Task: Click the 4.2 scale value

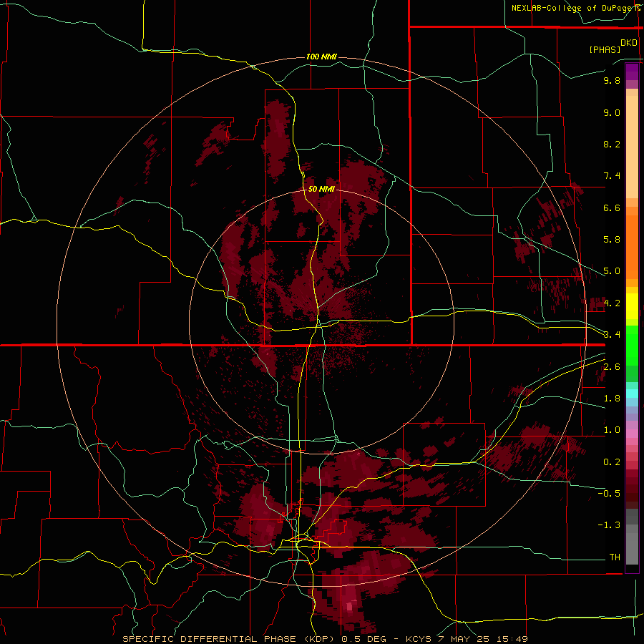Action: [612, 303]
